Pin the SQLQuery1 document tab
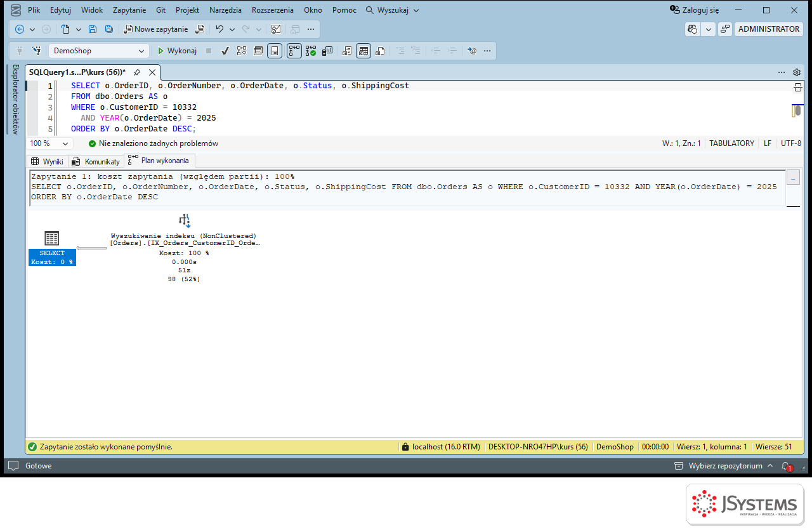812x530 pixels. [136, 72]
